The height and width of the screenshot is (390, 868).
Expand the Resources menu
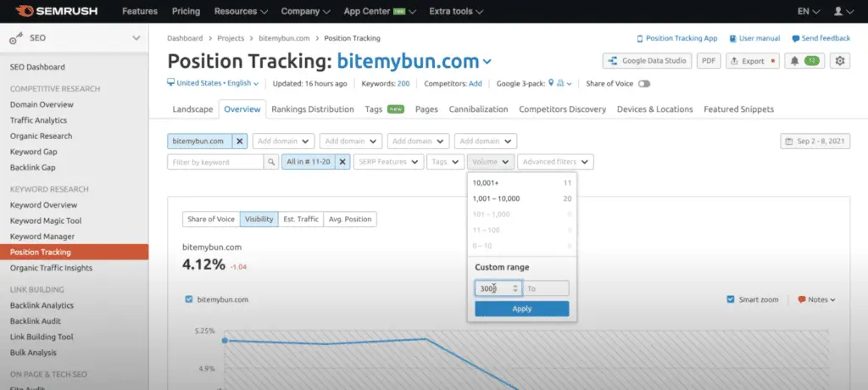(x=241, y=11)
